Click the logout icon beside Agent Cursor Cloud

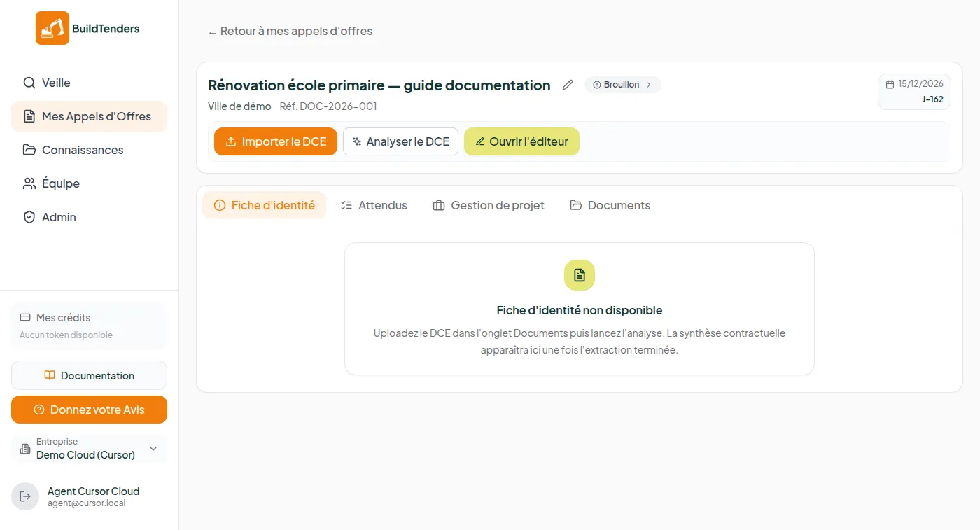tap(25, 496)
